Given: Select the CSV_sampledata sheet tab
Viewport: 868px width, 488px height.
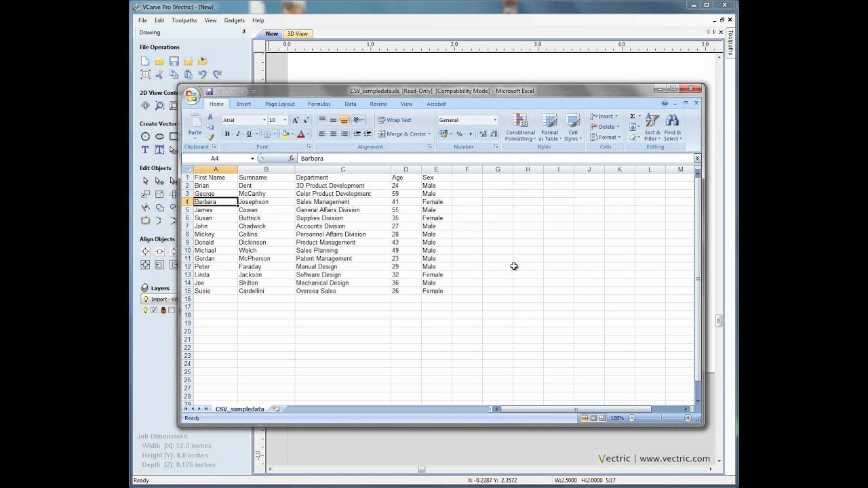Looking at the screenshot, I should [x=239, y=409].
